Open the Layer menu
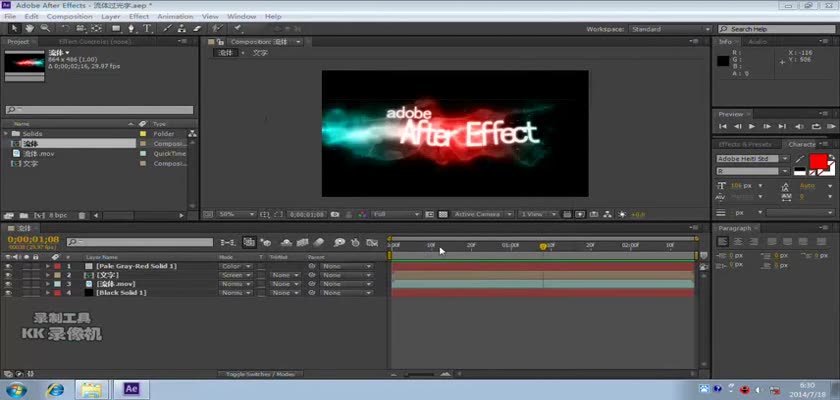 [x=111, y=17]
